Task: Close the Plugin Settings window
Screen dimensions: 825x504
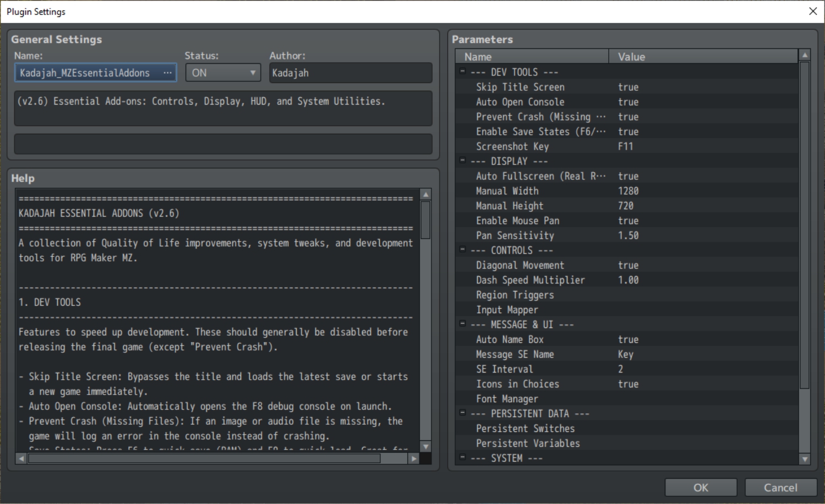Action: click(x=813, y=11)
